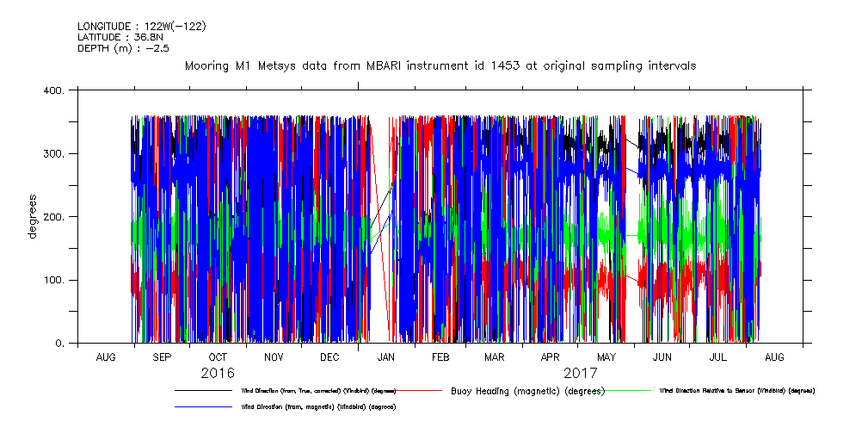This screenshot has height=434, width=868.
Task: Click the SEP month label on x-axis
Action: (x=162, y=356)
